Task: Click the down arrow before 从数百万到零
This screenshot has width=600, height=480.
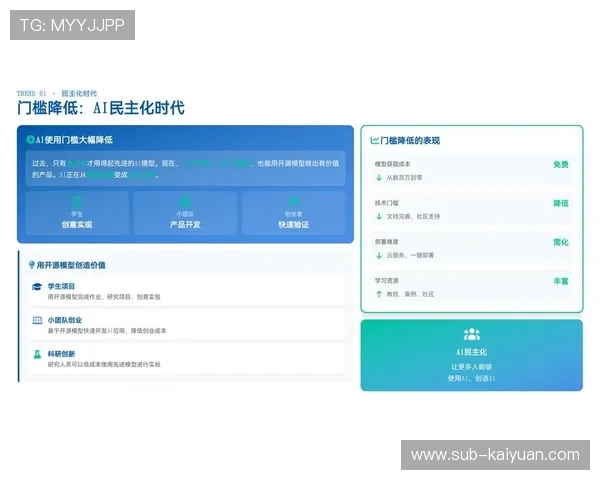Action: coord(379,178)
